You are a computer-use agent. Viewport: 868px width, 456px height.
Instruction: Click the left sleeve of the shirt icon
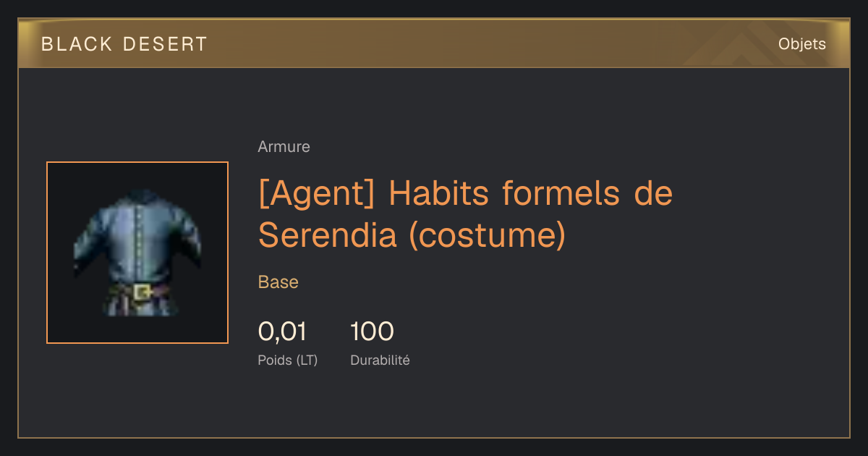[x=87, y=242]
